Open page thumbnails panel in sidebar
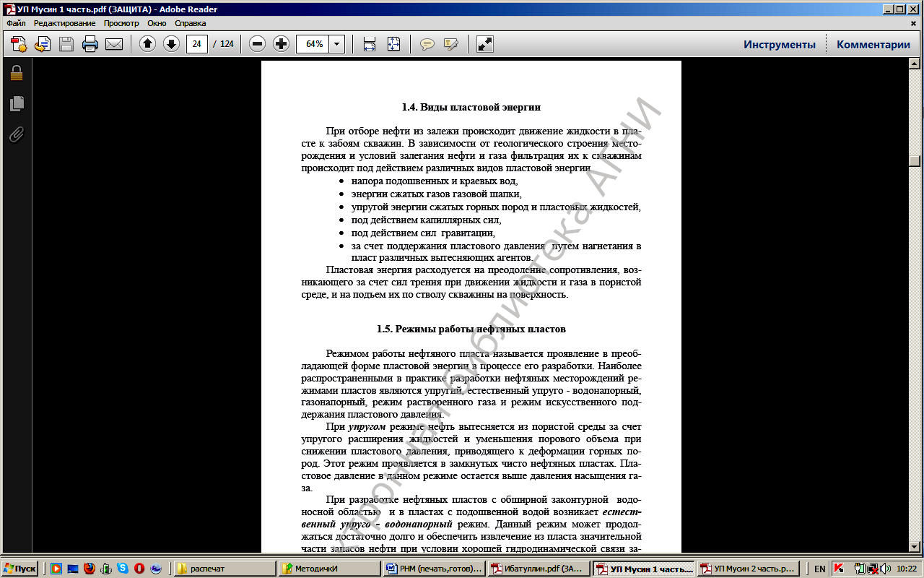This screenshot has height=578, width=924. (x=16, y=104)
